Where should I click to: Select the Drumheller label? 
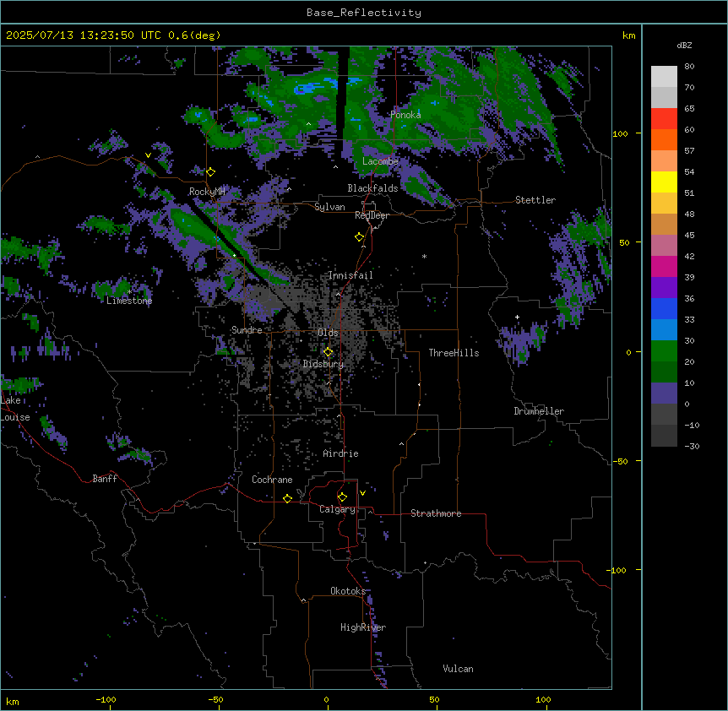539,411
